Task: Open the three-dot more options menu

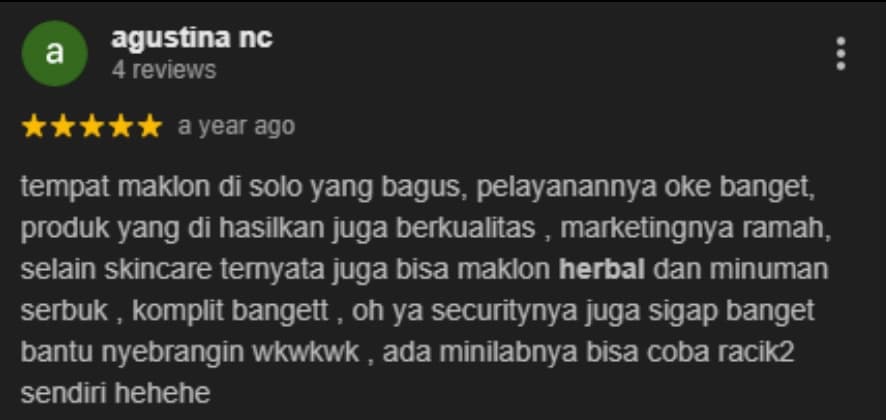Action: coord(841,54)
